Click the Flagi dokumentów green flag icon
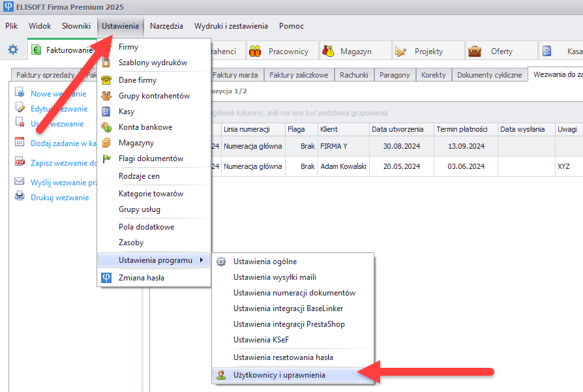 click(106, 158)
